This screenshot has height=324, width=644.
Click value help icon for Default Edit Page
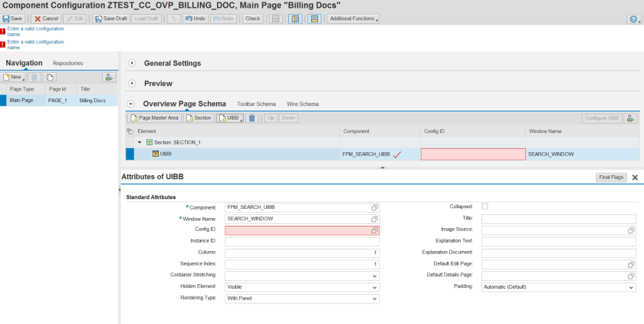631,264
